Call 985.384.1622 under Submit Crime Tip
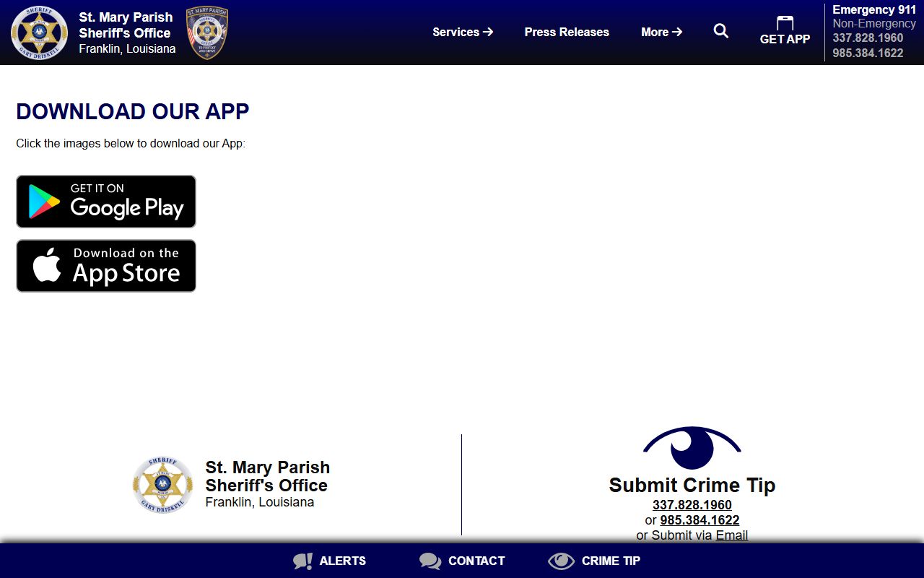The width and height of the screenshot is (924, 578). pos(699,520)
